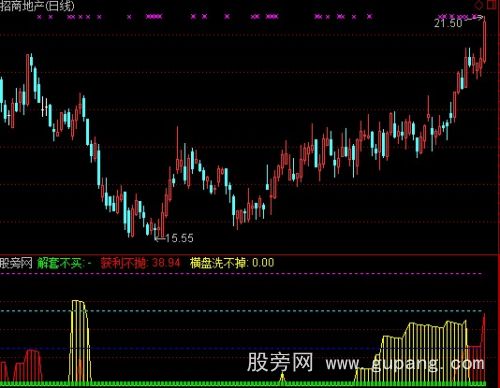This screenshot has height=388, width=500.
Task: Click the red 获利不抛 38.94 value
Action: coord(140,263)
